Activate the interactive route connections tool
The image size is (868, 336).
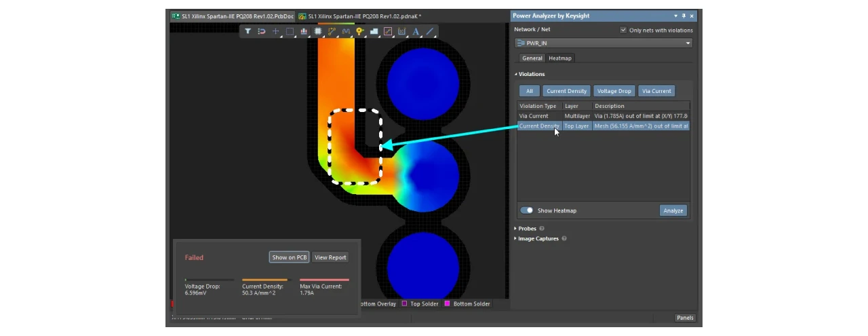[x=332, y=31]
